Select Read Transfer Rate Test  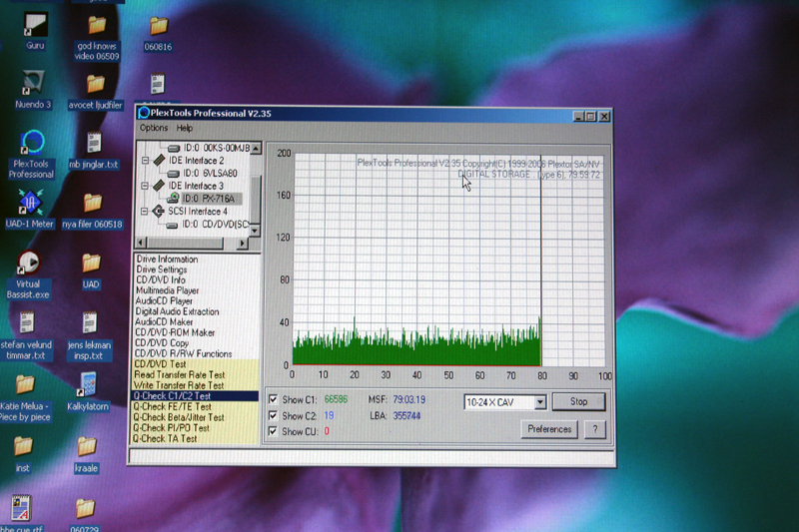pyautogui.click(x=179, y=374)
